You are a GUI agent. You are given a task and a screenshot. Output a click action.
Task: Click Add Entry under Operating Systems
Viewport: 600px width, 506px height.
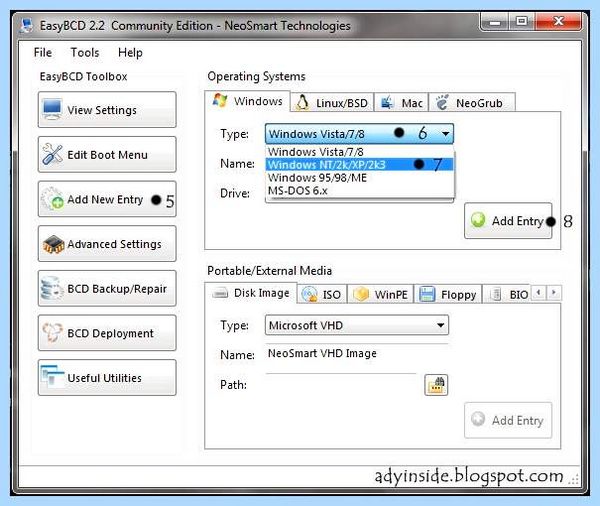point(508,221)
